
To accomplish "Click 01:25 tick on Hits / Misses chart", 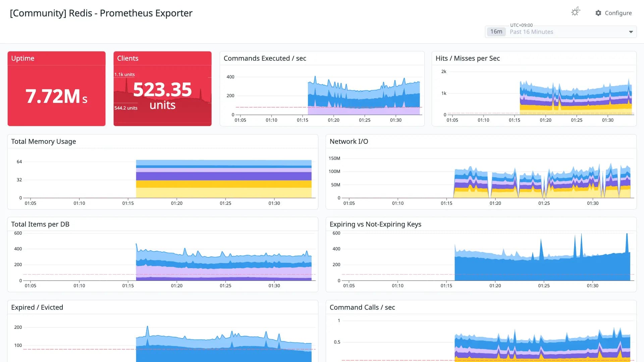I will click(577, 120).
